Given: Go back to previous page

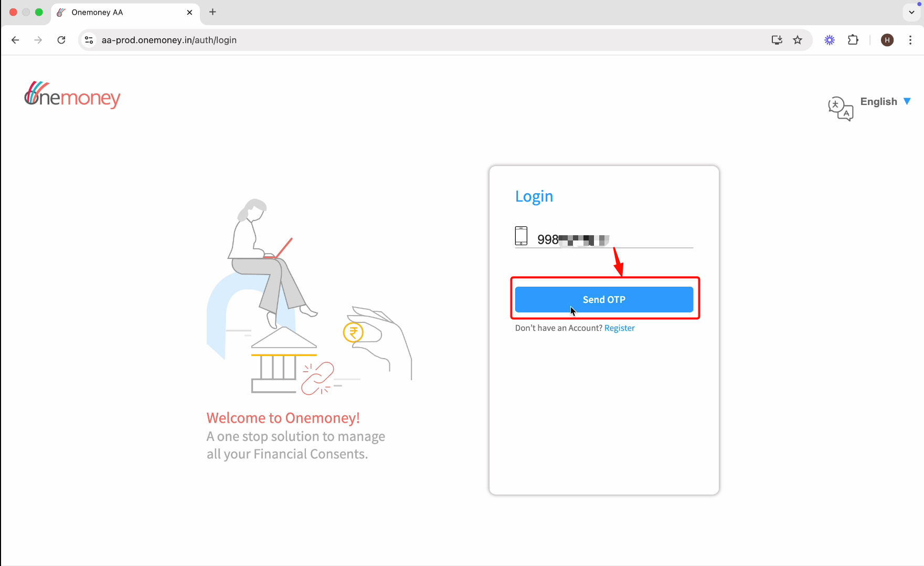Looking at the screenshot, I should (x=15, y=40).
